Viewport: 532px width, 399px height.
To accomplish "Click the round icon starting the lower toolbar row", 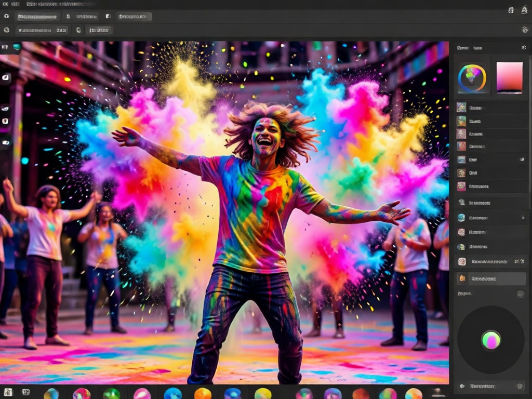I will point(6,30).
